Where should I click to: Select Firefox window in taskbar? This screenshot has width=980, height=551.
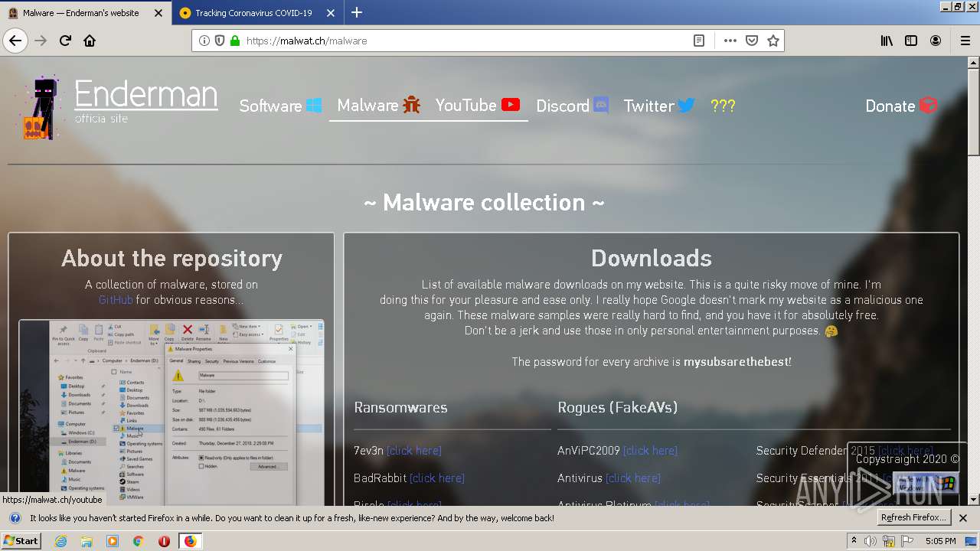190,541
